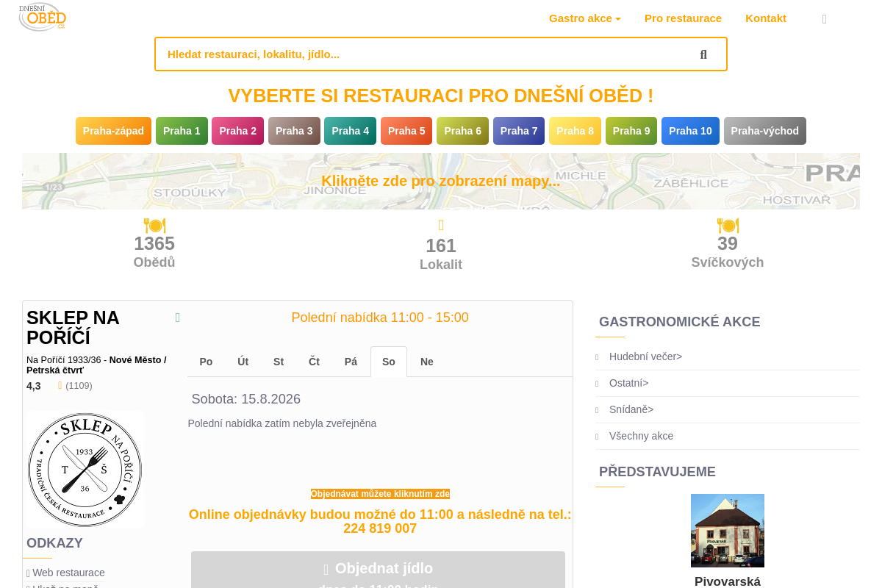Expand the Gastro akce dropdown menu
The width and height of the screenshot is (882, 588).
(585, 18)
